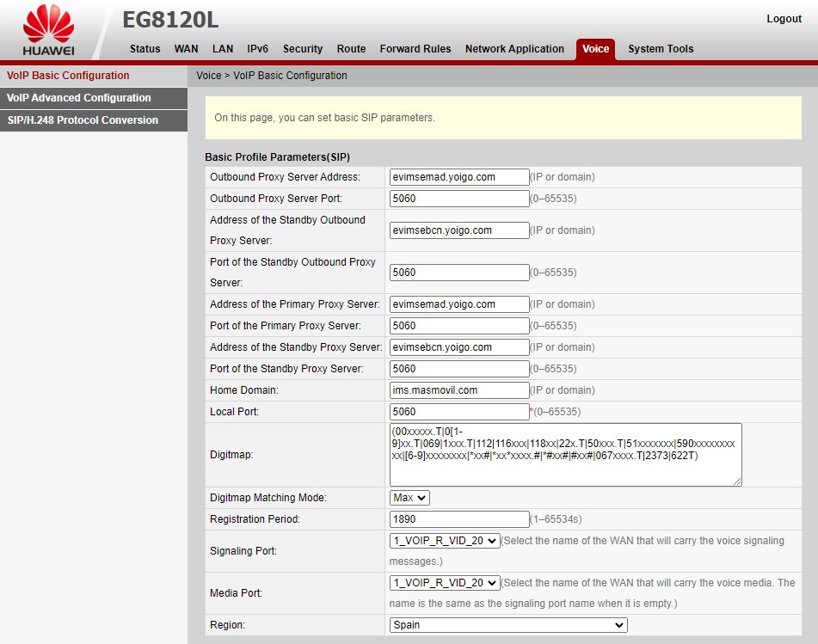Edit the Home Domain field

coord(459,390)
